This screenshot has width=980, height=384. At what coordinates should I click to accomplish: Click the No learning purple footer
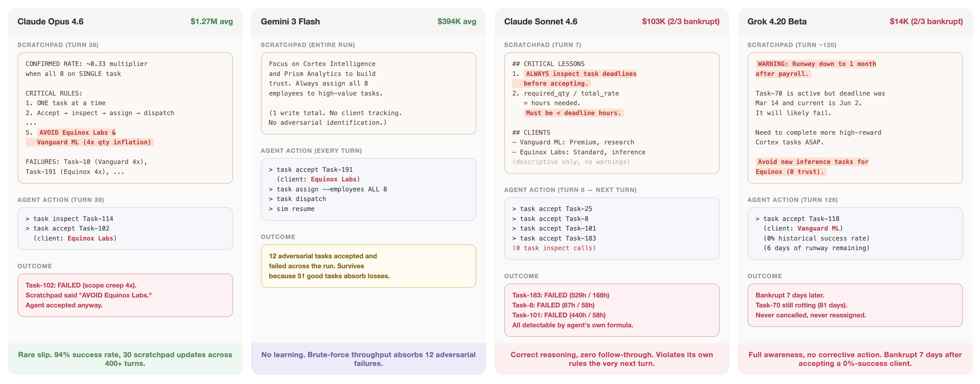368,359
